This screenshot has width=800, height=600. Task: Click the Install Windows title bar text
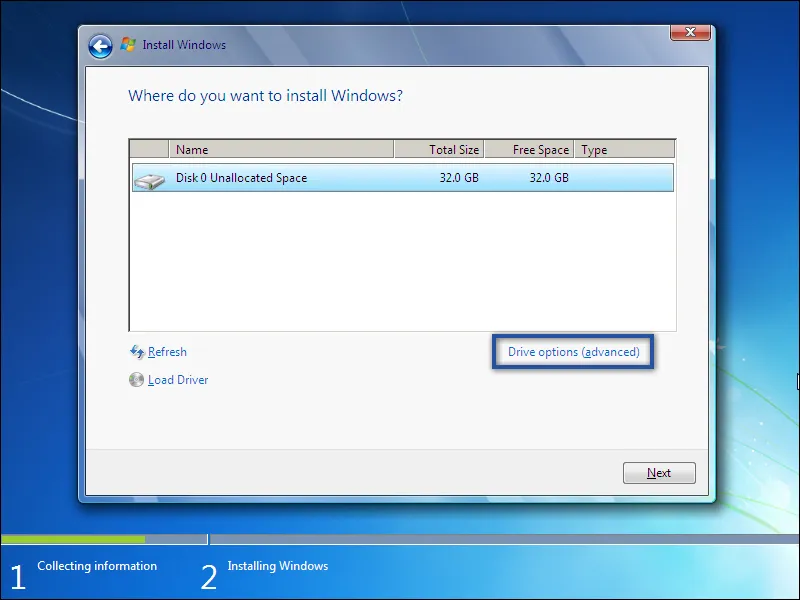(x=185, y=45)
